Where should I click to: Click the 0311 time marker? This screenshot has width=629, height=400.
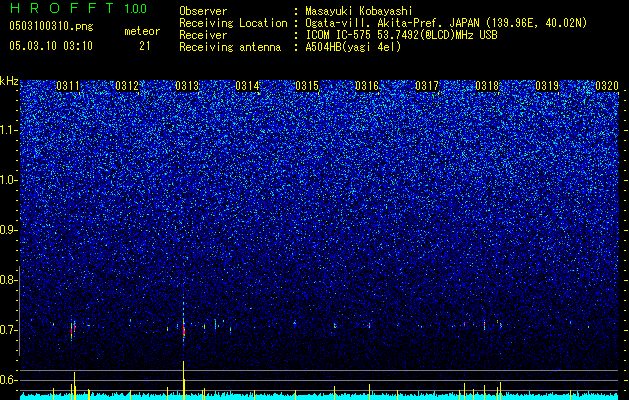(68, 86)
